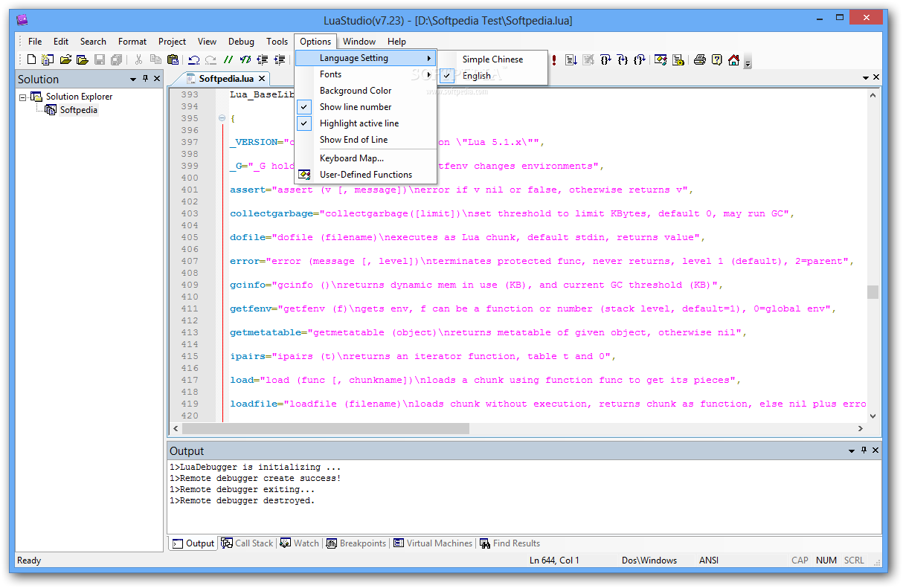Open the user-defined functions toolbar icon
This screenshot has width=903, height=588.
click(661, 59)
